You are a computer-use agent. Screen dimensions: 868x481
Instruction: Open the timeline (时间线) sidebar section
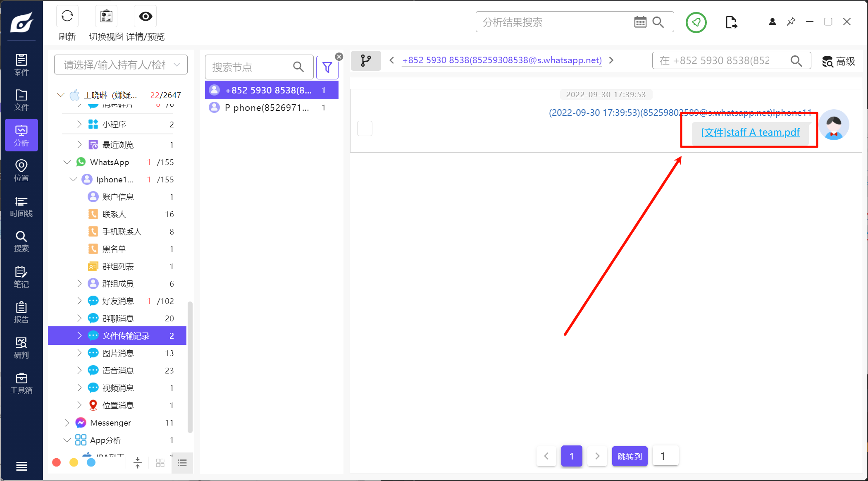click(21, 206)
